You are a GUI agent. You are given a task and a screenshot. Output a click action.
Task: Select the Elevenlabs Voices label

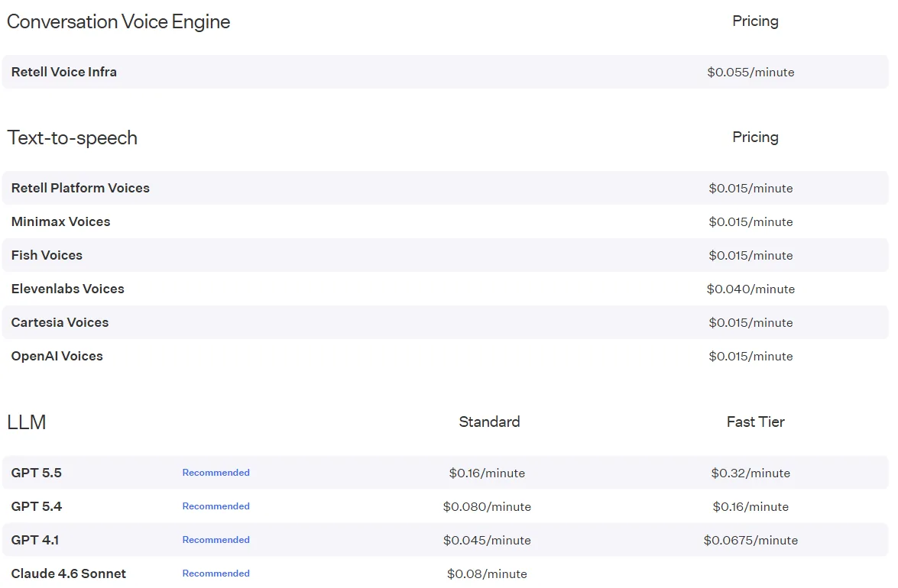pos(67,289)
